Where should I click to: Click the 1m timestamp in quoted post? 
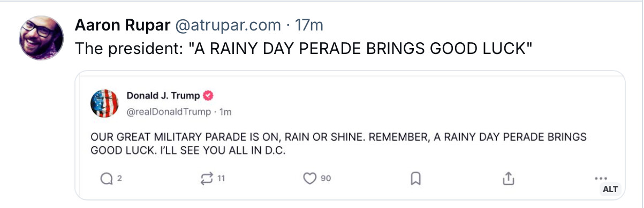pyautogui.click(x=225, y=112)
